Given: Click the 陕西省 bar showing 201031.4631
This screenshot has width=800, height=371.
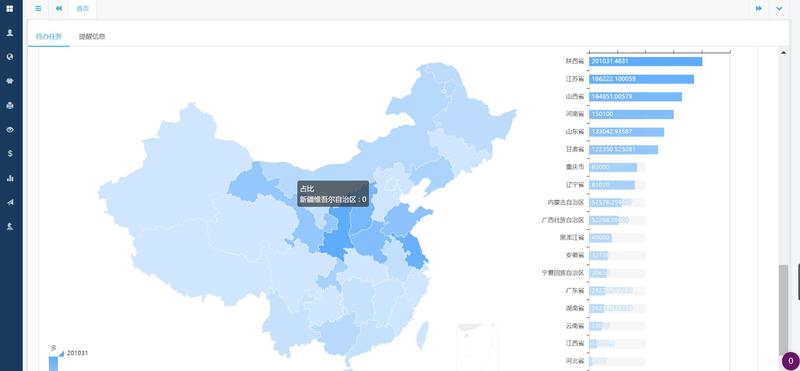Looking at the screenshot, I should click(x=645, y=61).
